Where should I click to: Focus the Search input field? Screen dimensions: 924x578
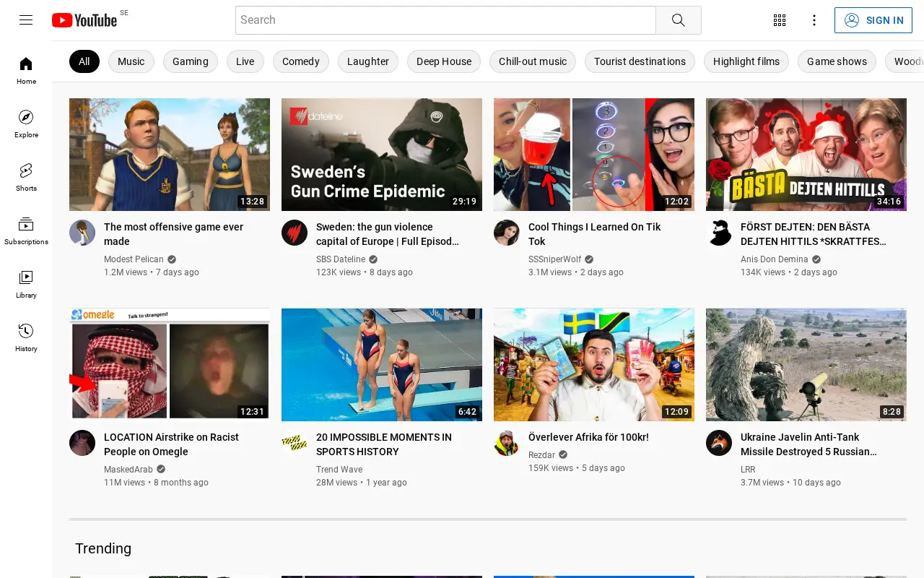(x=445, y=20)
